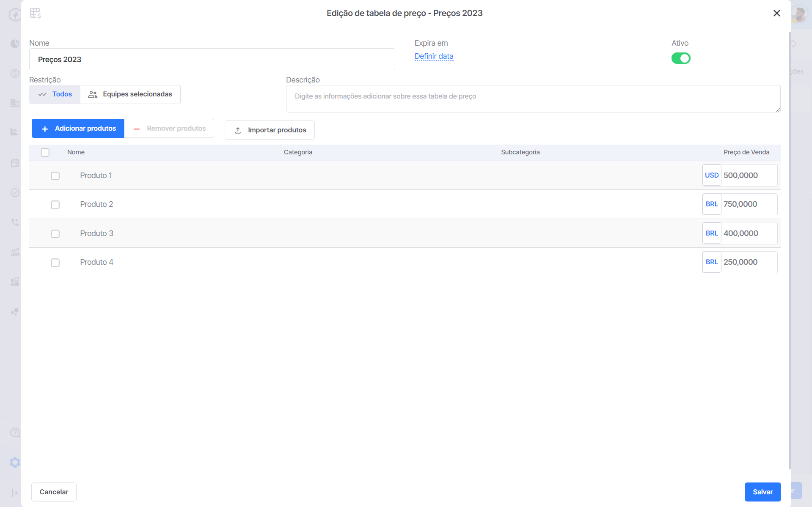
Task: Open settings gear in left sidebar
Action: [x=15, y=463]
